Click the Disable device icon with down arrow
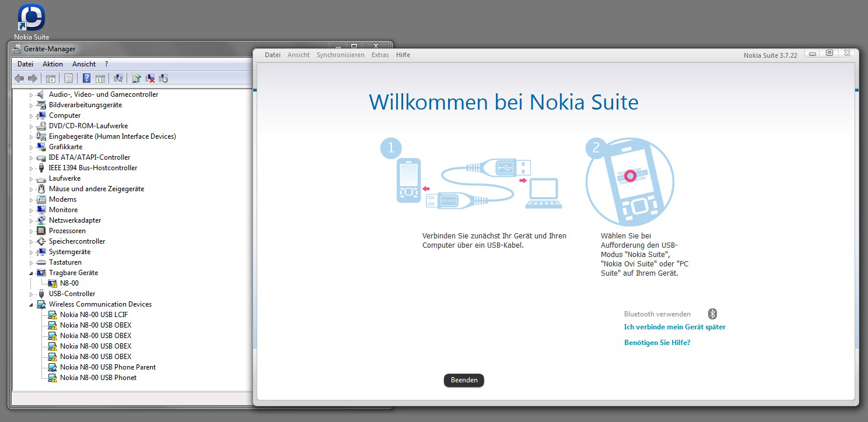Viewport: 868px width, 422px height. pyautogui.click(x=163, y=78)
